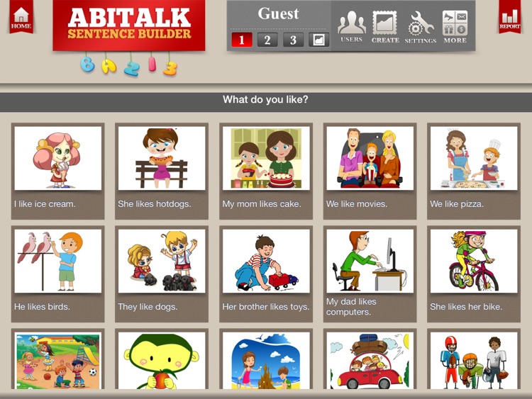The height and width of the screenshot is (399, 532).
Task: Tap the Guest user name
Action: click(278, 14)
